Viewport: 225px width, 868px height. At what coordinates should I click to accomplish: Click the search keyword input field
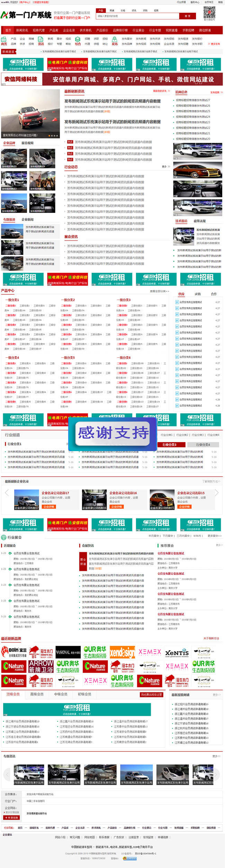point(137,16)
